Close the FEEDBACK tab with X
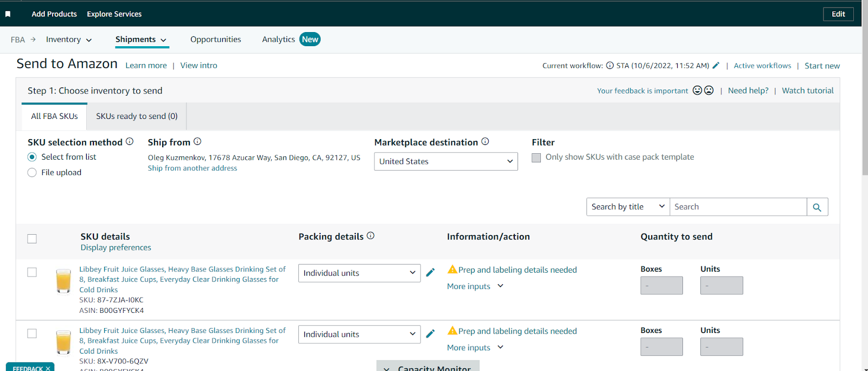Image resolution: width=868 pixels, height=371 pixels. click(x=48, y=368)
